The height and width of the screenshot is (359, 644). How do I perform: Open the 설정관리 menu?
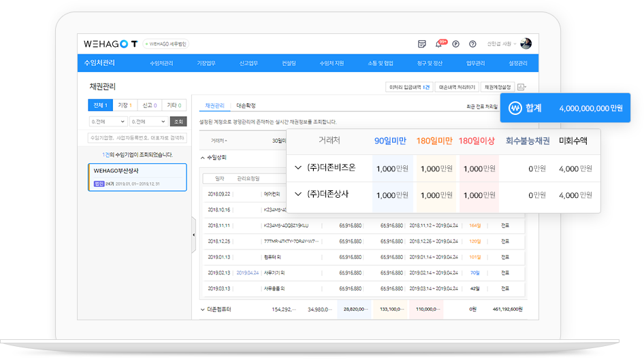(518, 63)
